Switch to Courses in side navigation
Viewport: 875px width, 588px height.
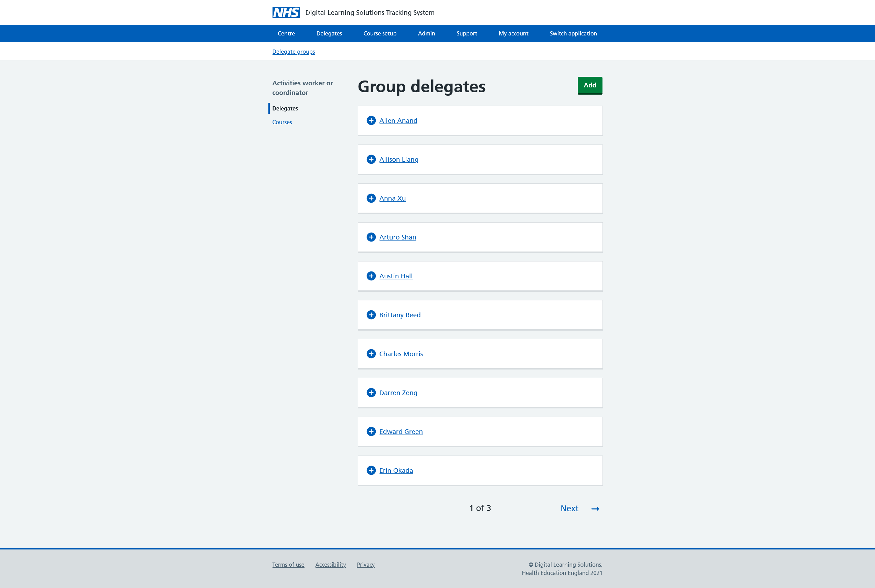pyautogui.click(x=282, y=122)
